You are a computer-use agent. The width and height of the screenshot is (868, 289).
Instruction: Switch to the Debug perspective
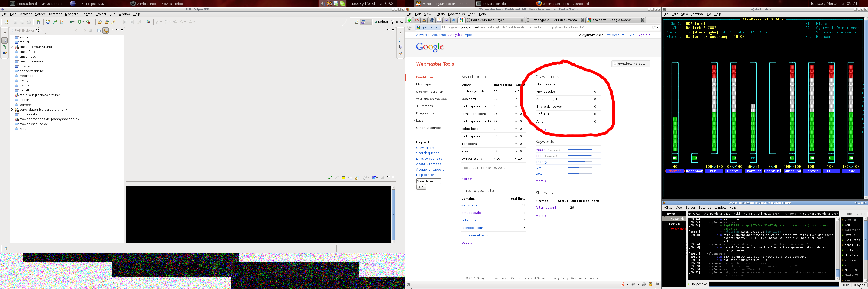pyautogui.click(x=381, y=22)
